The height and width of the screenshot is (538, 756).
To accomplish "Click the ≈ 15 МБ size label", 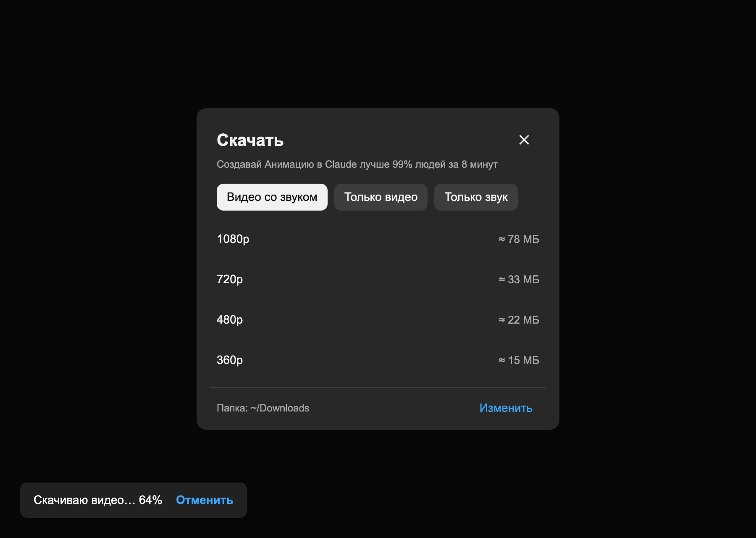I will click(519, 360).
